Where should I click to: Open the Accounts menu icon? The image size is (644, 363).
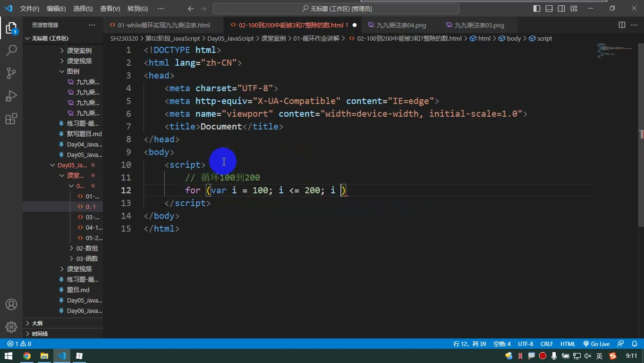[11, 305]
